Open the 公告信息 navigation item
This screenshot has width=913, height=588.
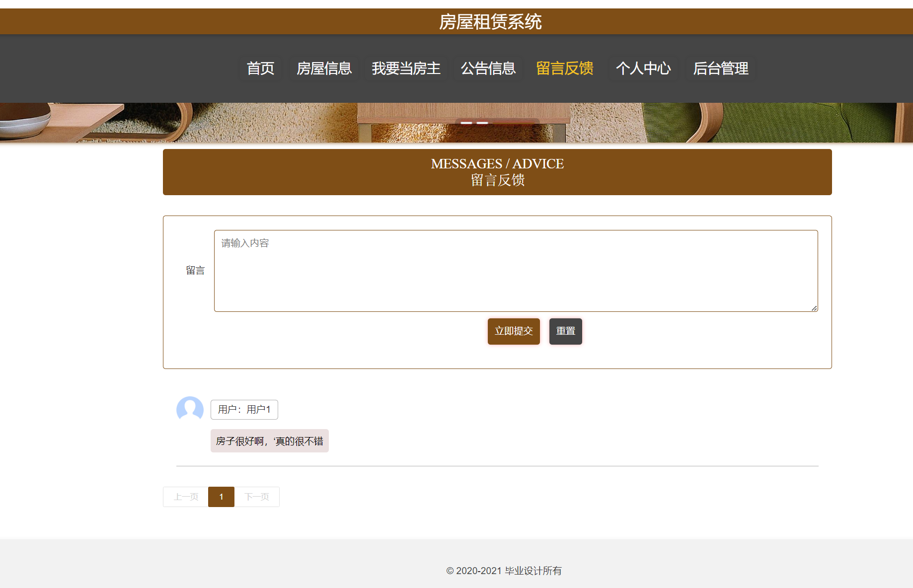coord(488,69)
